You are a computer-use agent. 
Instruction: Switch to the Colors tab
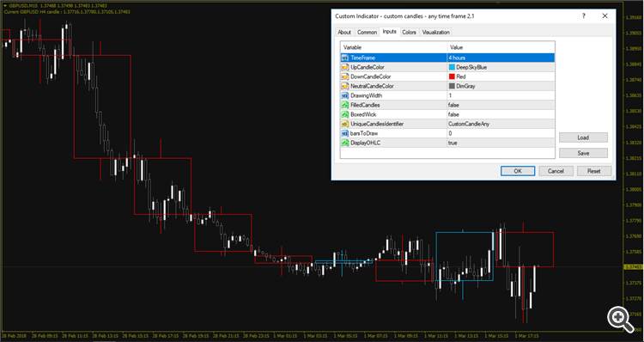point(409,32)
